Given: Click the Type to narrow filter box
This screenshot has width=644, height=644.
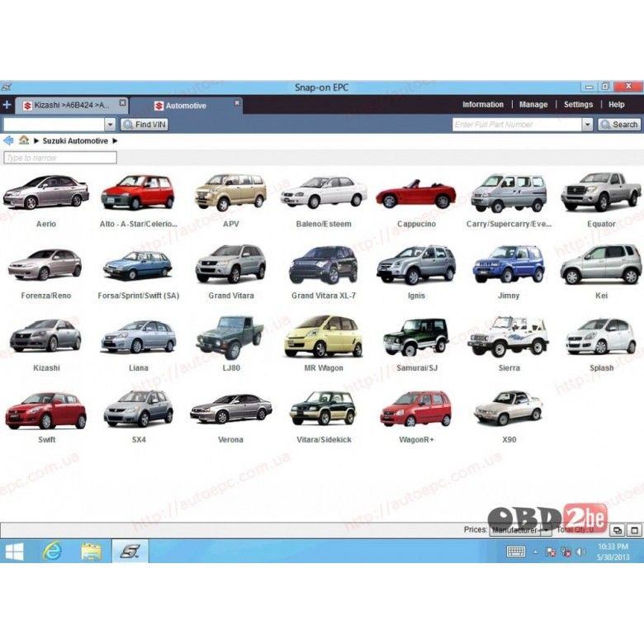Looking at the screenshot, I should click(x=60, y=158).
